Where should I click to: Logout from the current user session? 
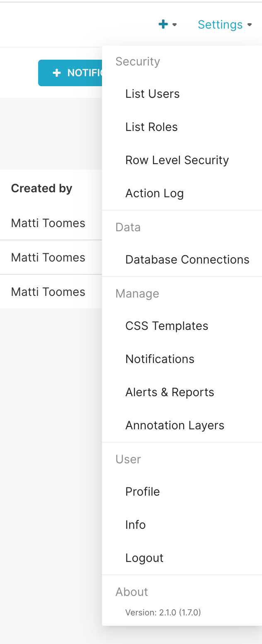click(x=144, y=558)
